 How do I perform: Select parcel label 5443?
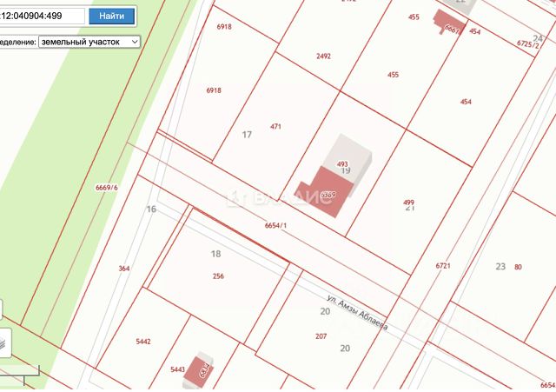pos(177,369)
